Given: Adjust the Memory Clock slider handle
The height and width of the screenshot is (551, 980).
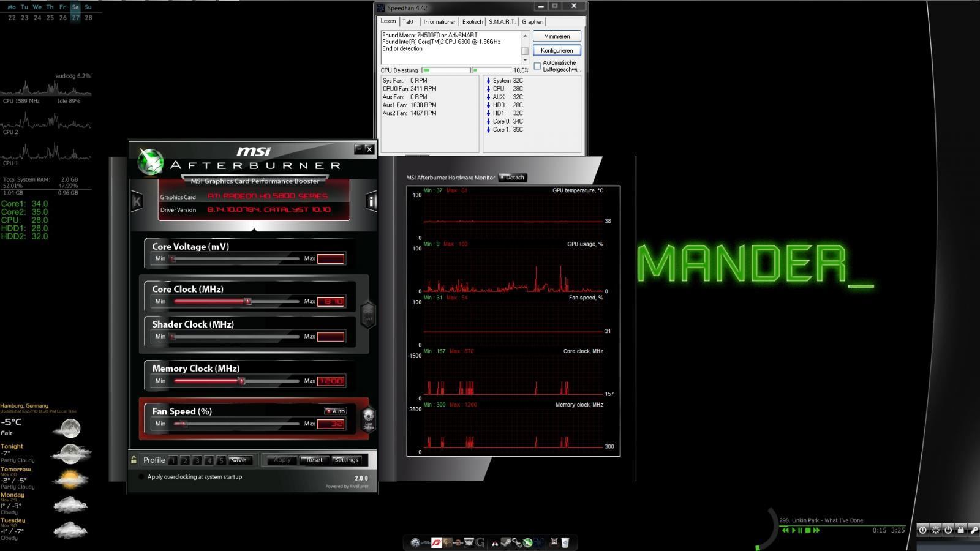Looking at the screenshot, I should click(241, 381).
